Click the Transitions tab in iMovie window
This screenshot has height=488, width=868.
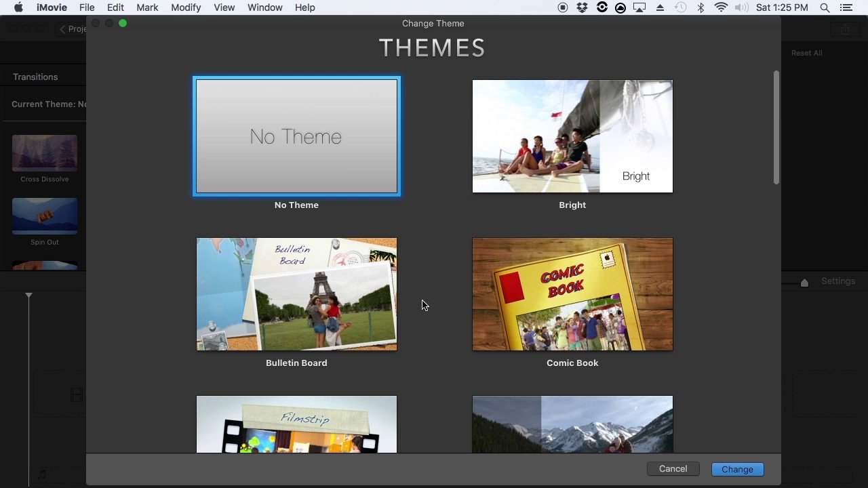35,77
